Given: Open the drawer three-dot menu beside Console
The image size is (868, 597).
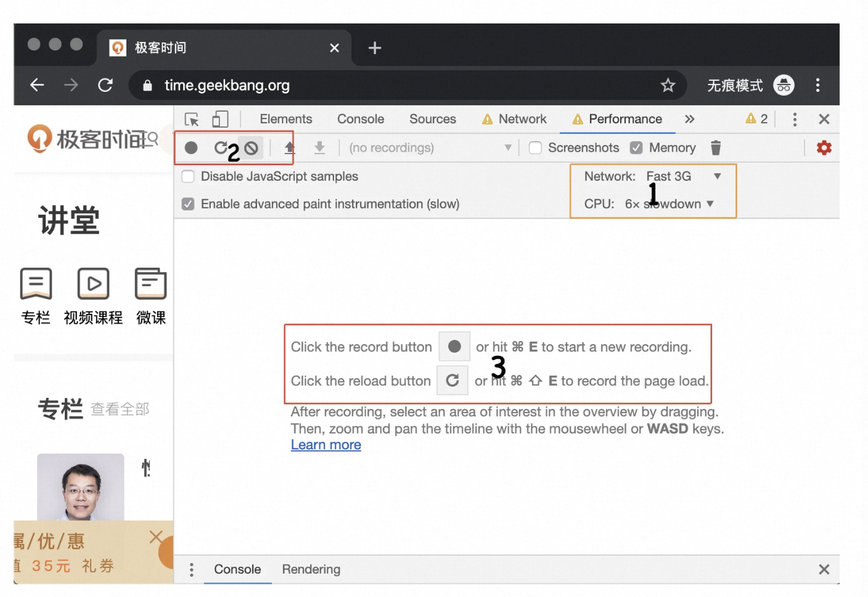Looking at the screenshot, I should (192, 570).
